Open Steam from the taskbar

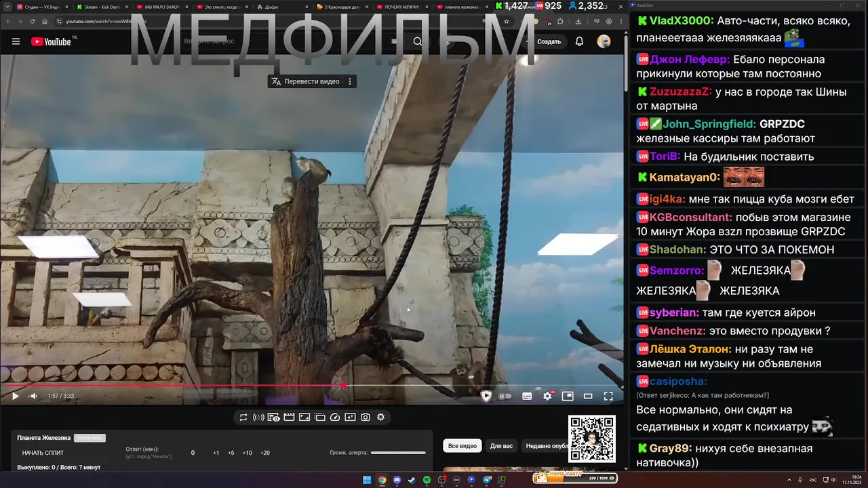tap(412, 480)
